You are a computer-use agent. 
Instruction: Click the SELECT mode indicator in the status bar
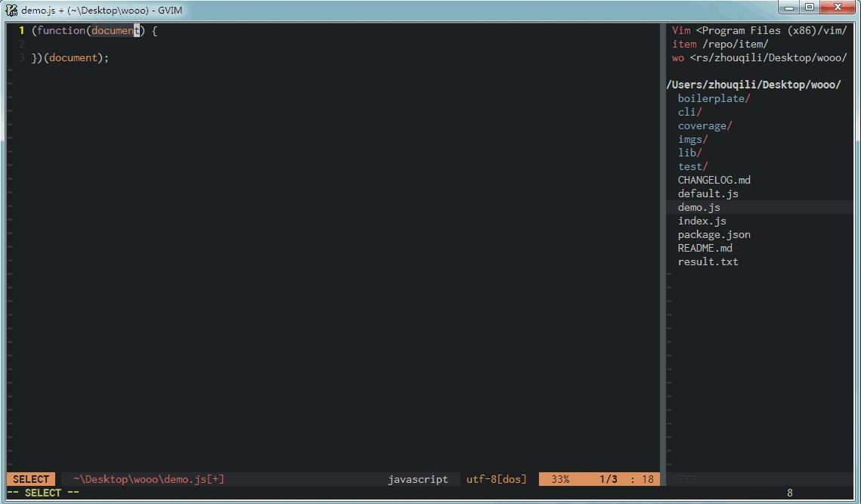(29, 479)
